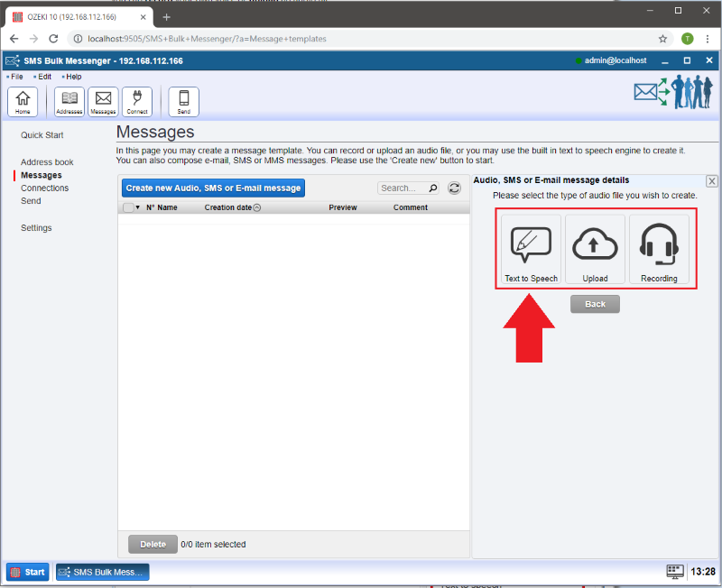This screenshot has width=722, height=588.
Task: Open the Start menu on taskbar
Action: coord(28,572)
